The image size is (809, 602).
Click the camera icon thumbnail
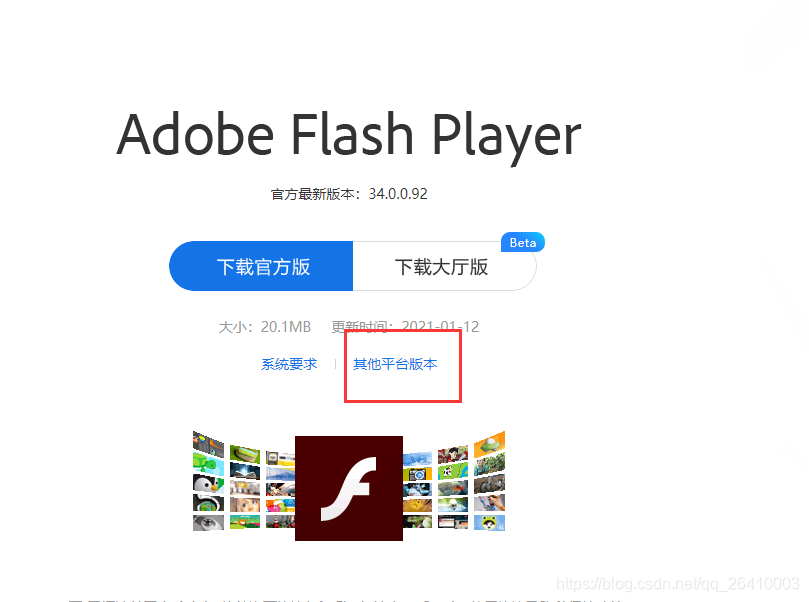[x=417, y=474]
